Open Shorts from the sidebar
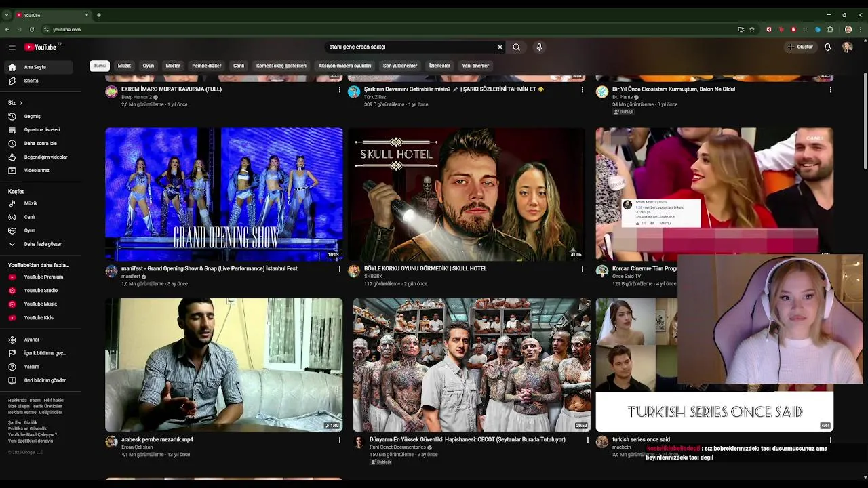Viewport: 868px width, 488px height. [x=39, y=81]
